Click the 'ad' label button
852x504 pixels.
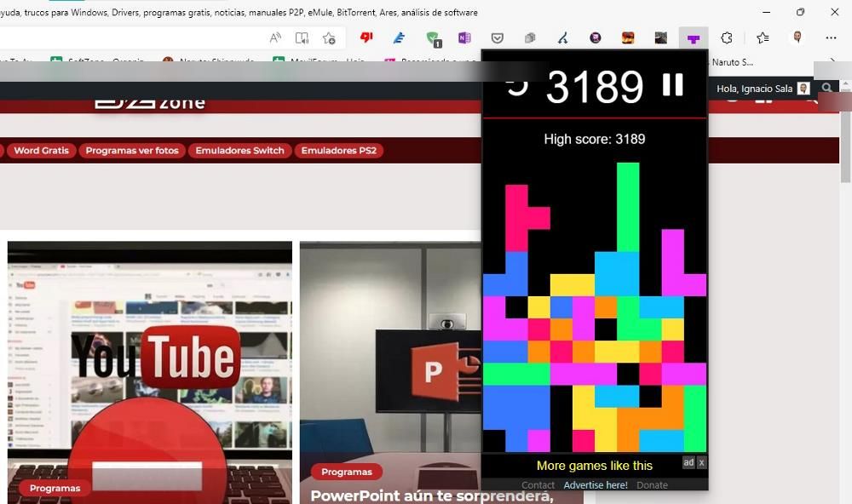pyautogui.click(x=689, y=462)
